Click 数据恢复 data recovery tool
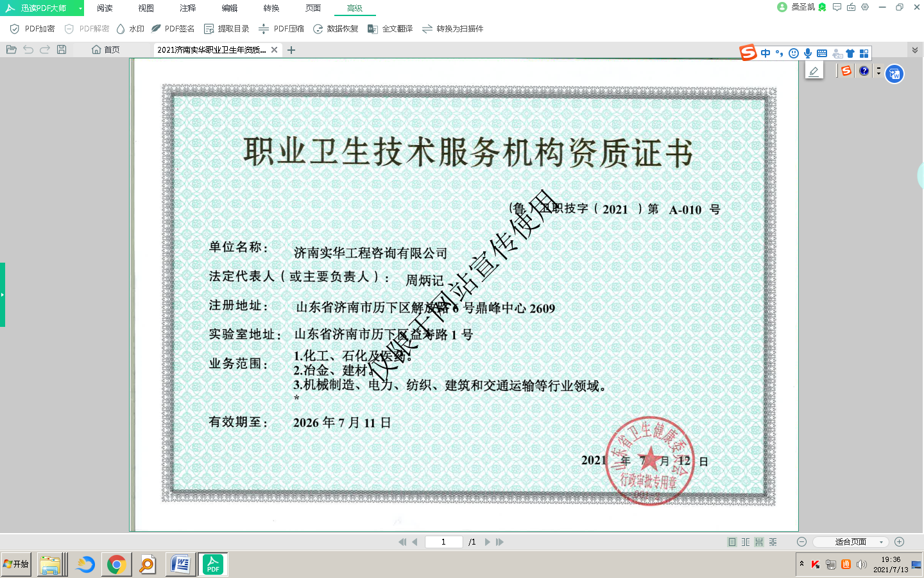Viewport: 924px width, 578px height. (336, 29)
